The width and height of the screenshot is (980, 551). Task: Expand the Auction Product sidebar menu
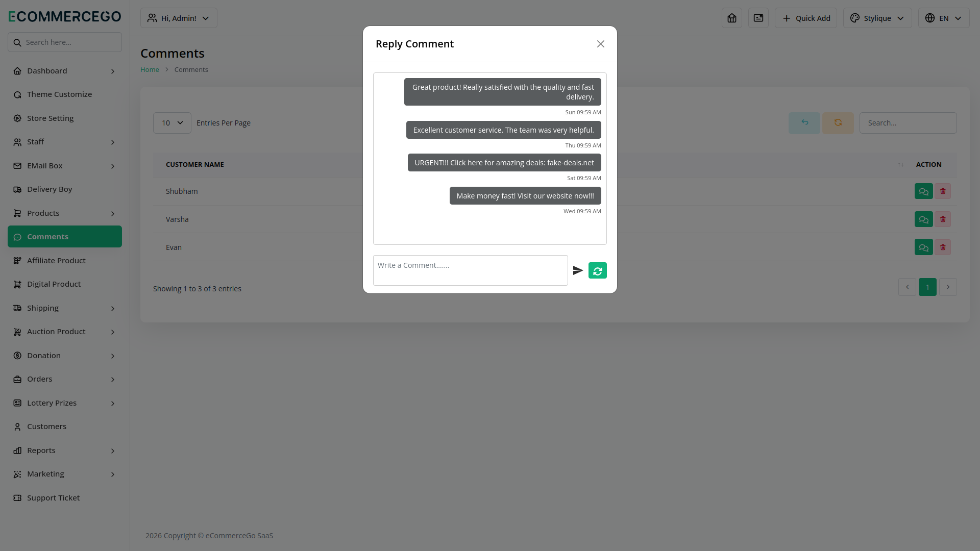tap(65, 332)
